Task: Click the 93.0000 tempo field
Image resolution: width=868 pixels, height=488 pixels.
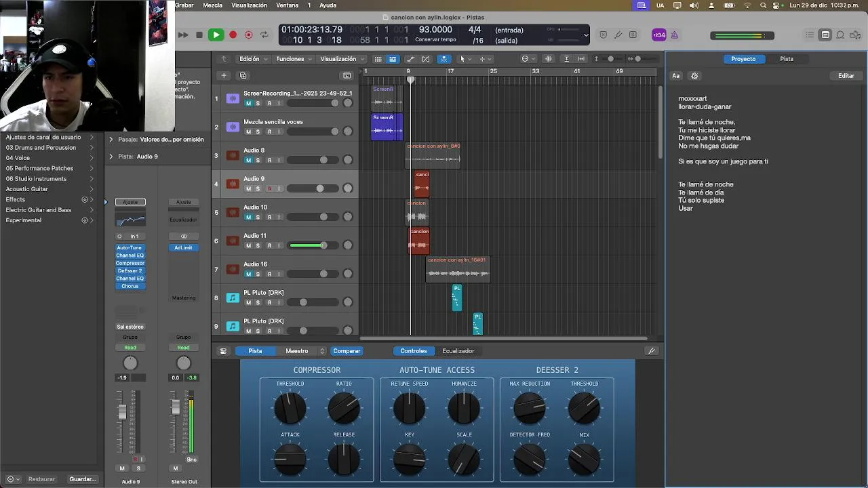Action: [435, 30]
